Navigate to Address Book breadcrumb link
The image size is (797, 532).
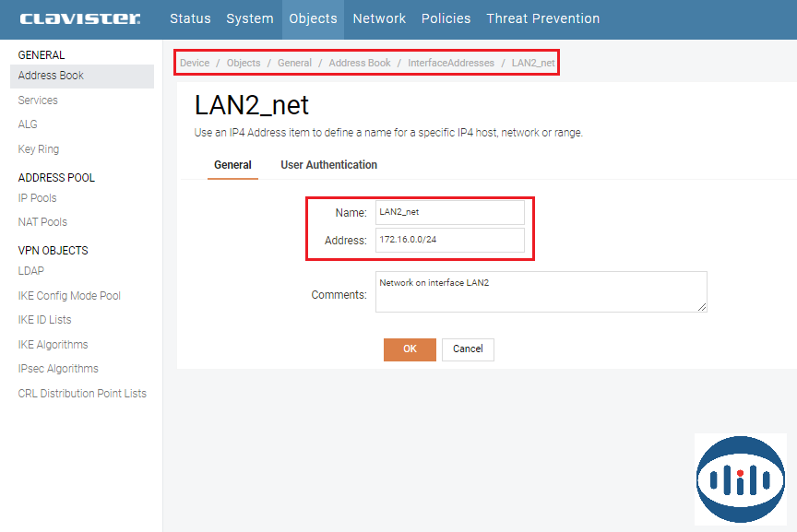[x=360, y=63]
